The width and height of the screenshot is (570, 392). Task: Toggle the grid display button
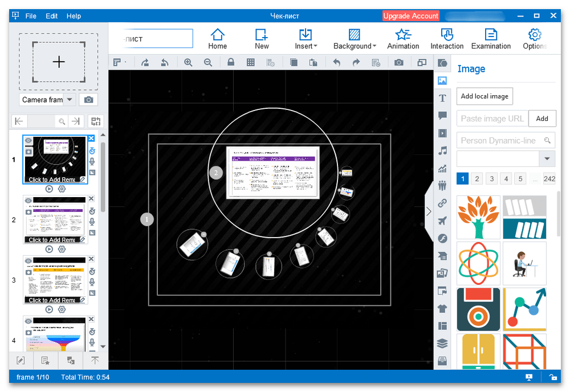pos(250,62)
